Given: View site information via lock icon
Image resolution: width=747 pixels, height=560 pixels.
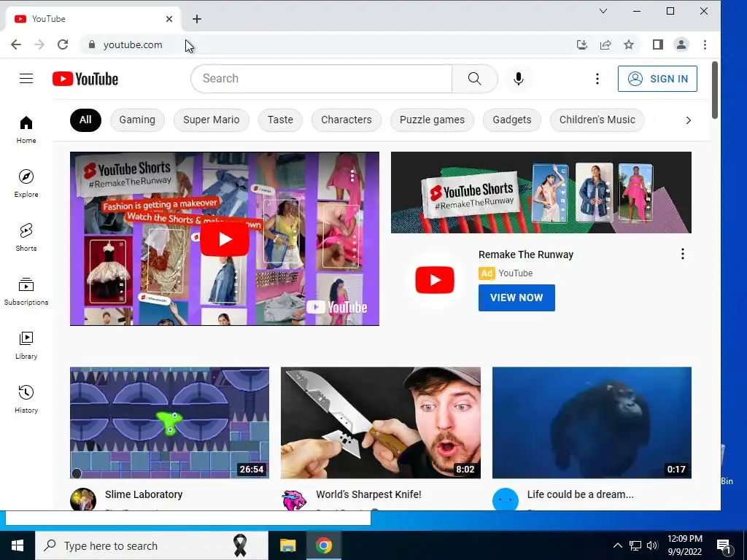Looking at the screenshot, I should [92, 44].
